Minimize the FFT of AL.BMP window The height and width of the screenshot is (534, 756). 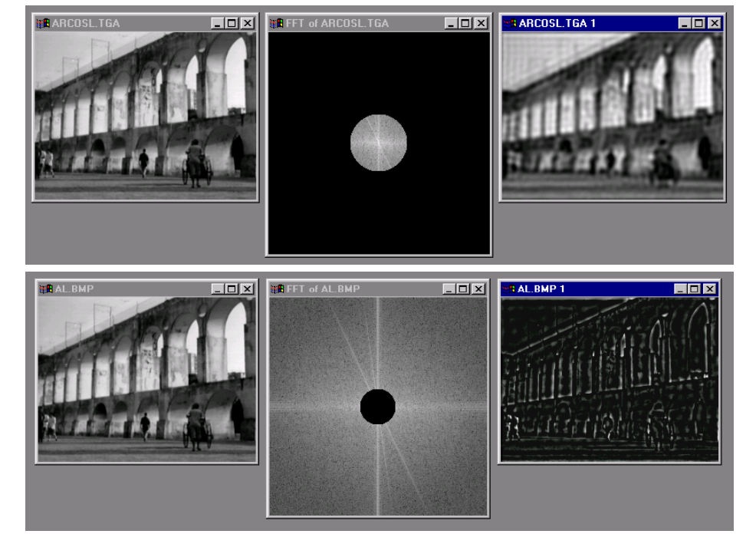pos(449,289)
